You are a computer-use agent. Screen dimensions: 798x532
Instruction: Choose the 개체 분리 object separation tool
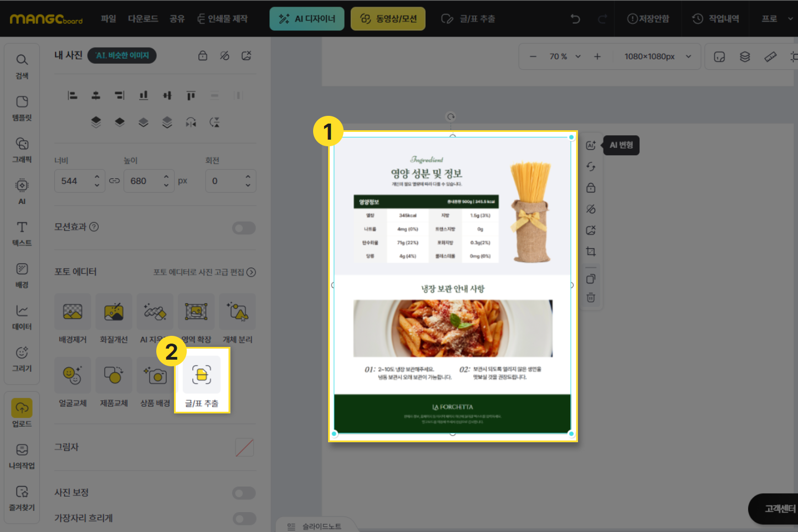(x=238, y=312)
